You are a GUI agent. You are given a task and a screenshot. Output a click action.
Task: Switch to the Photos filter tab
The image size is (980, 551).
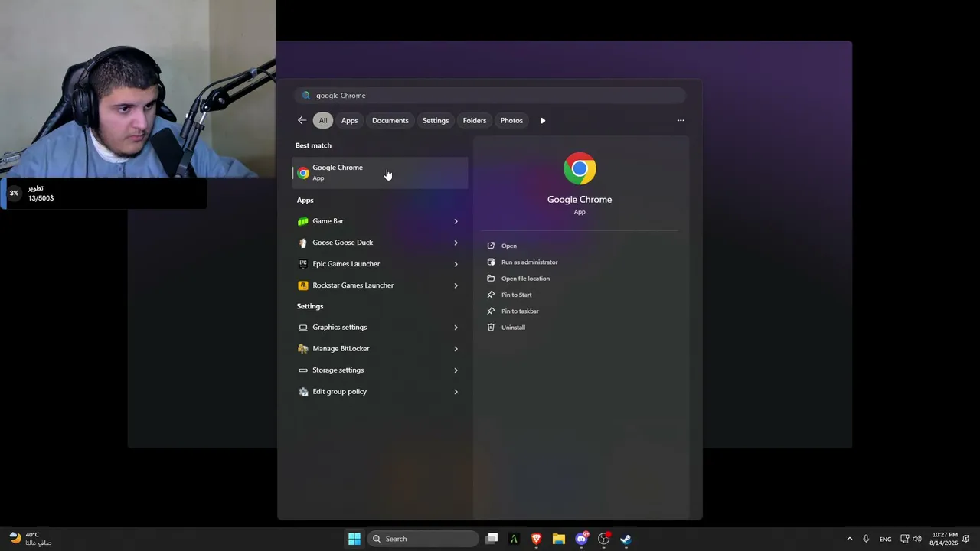[x=511, y=120]
